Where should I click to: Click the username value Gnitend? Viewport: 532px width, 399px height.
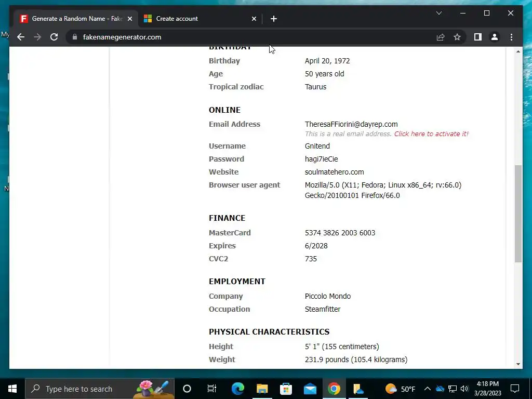tap(317, 146)
